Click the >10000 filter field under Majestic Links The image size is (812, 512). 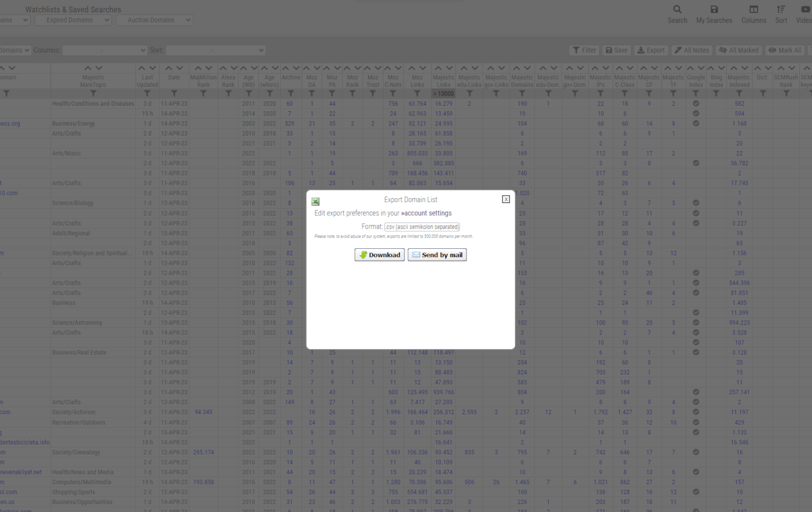pos(443,93)
